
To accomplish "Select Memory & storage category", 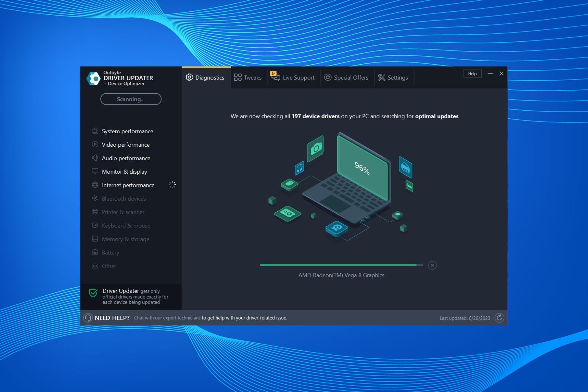I will (x=126, y=239).
